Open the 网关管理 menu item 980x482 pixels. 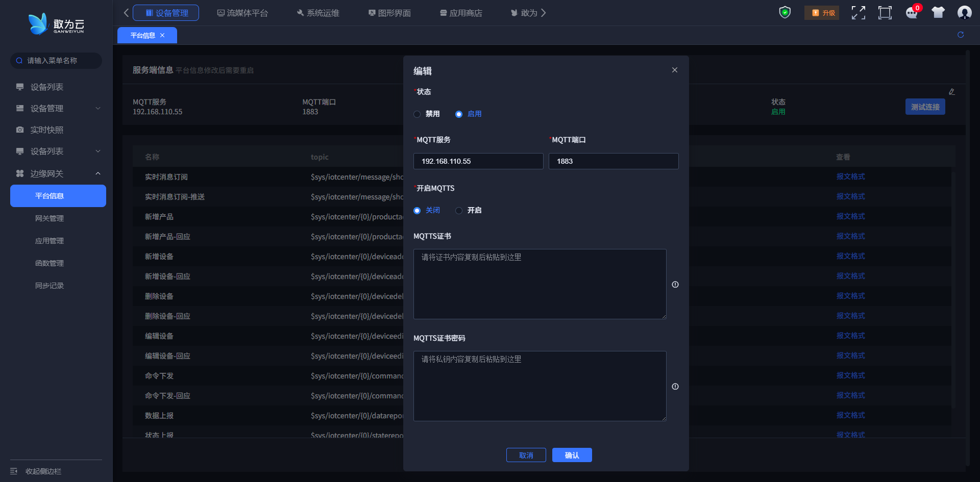(x=50, y=218)
